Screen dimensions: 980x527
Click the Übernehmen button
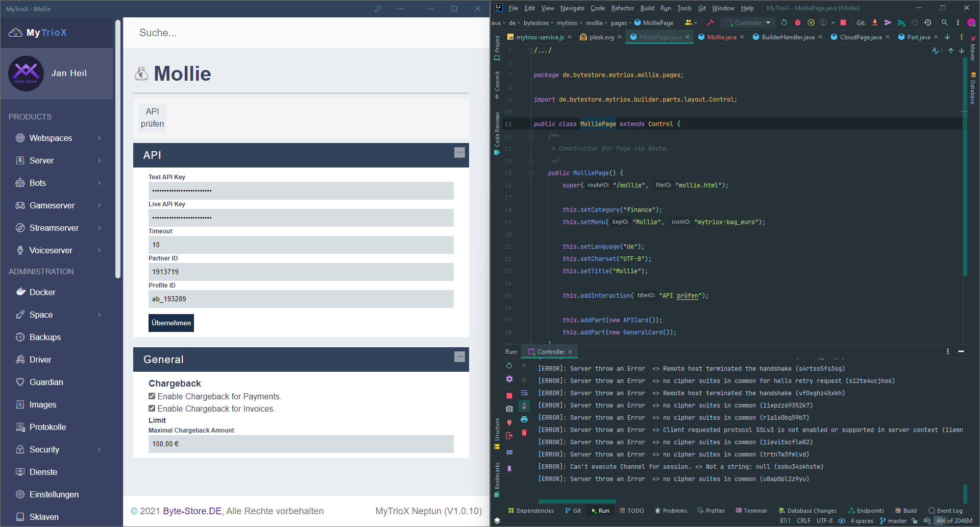point(171,323)
